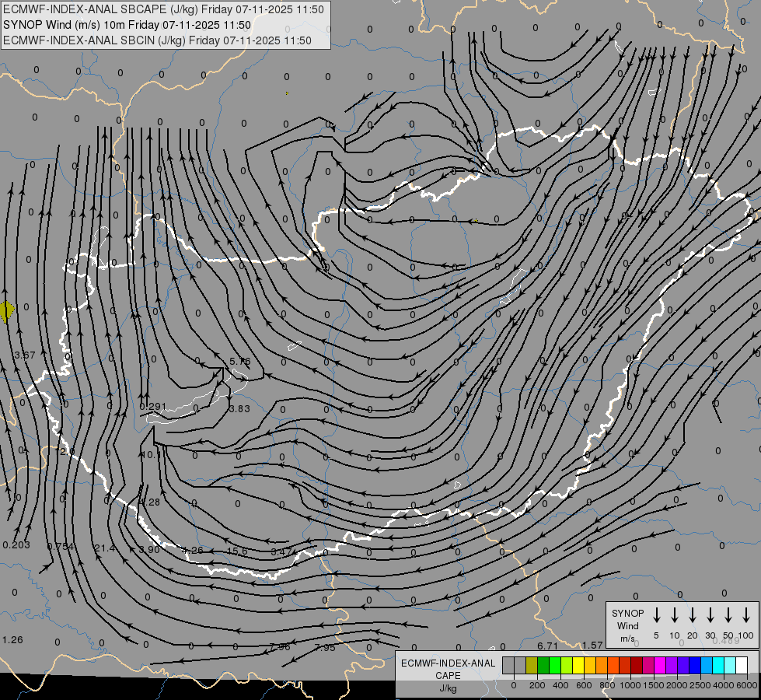Click the yellow diamond marker on the map
The image size is (761, 700).
(x=6, y=311)
